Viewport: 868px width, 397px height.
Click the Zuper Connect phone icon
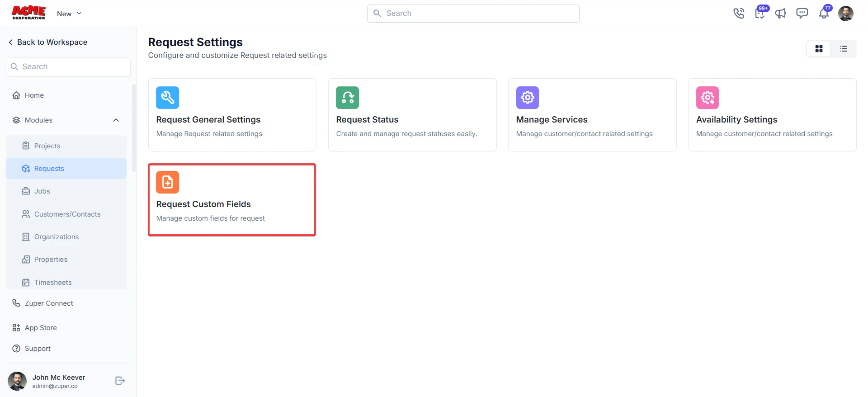[x=16, y=303]
